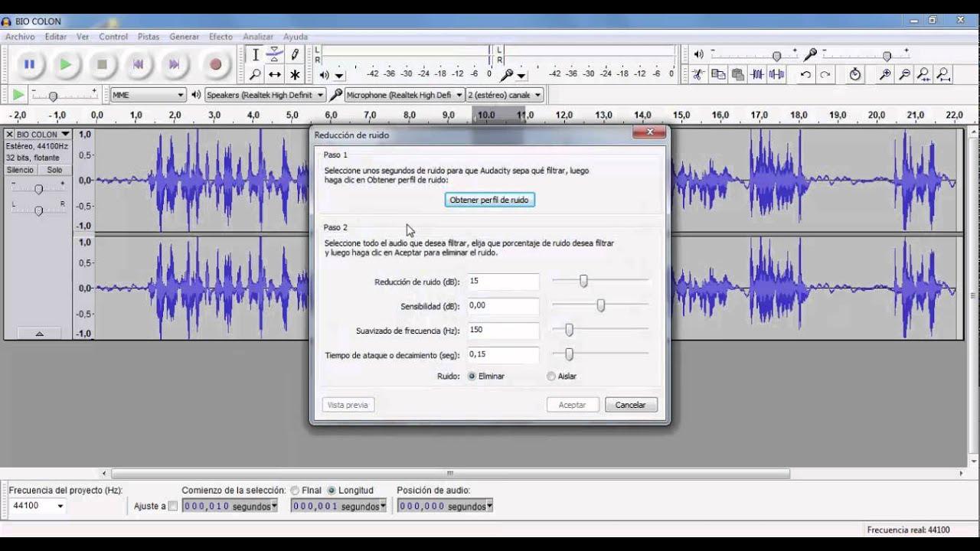Open the Speakers output device dropdown
The height and width of the screenshot is (551, 980).
[265, 95]
